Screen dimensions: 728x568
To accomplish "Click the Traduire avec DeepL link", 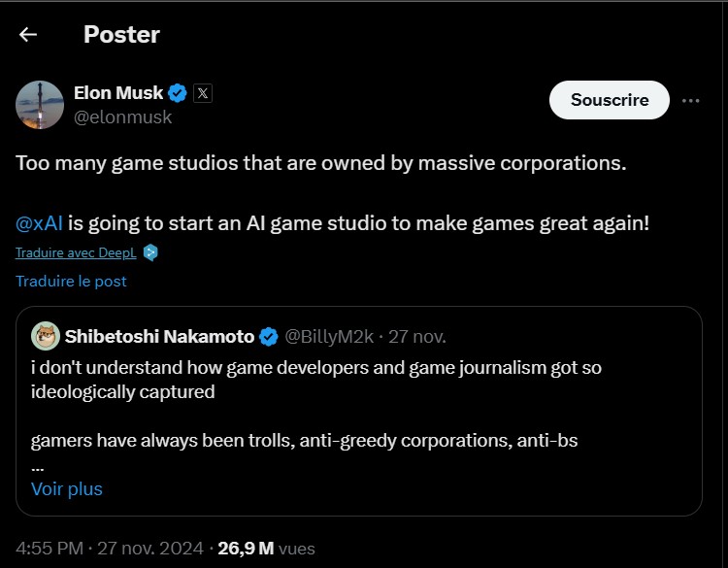I will [76, 252].
